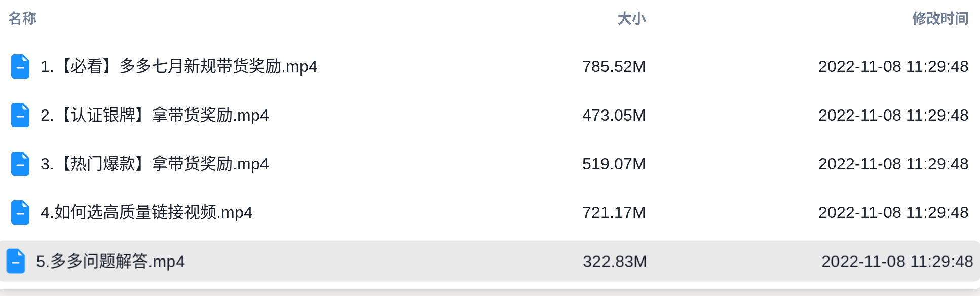Viewport: 980px width, 296px height.
Task: Open 5.多多问题解答.mp4 file name
Action: (110, 261)
